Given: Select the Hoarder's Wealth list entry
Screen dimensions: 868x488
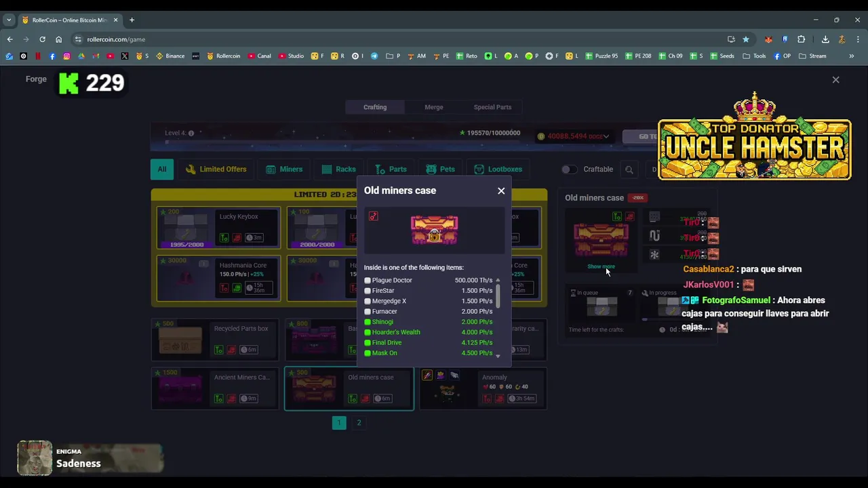Looking at the screenshot, I should point(429,332).
